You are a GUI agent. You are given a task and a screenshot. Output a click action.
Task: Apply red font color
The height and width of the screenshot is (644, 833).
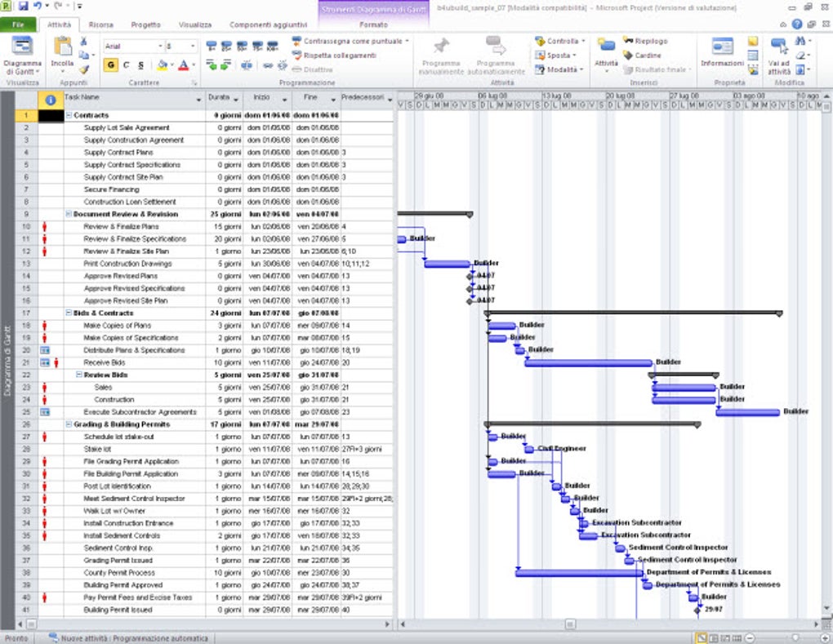click(183, 64)
